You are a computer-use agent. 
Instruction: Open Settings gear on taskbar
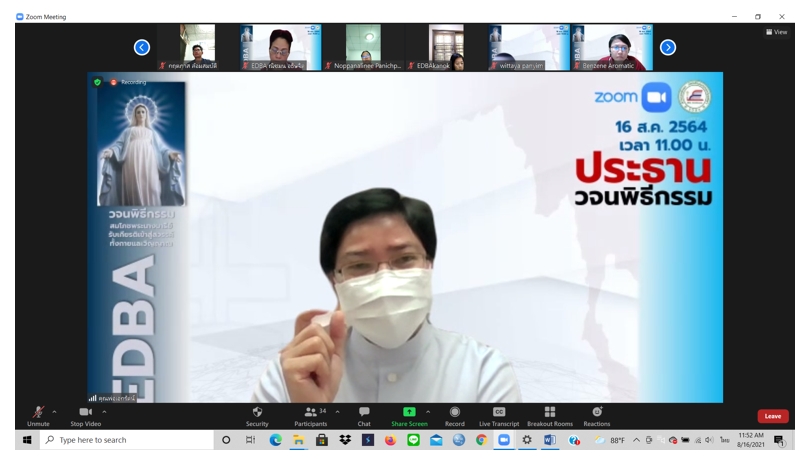[527, 440]
